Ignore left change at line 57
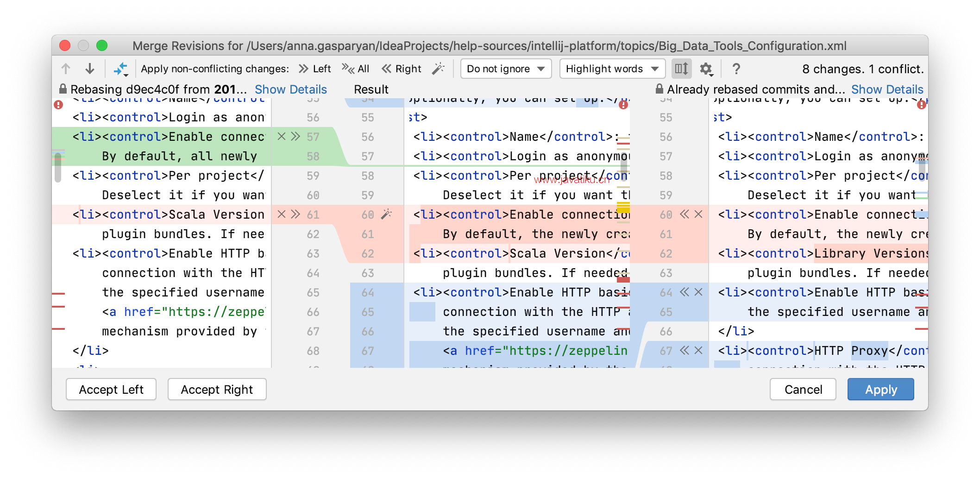 pos(281,137)
